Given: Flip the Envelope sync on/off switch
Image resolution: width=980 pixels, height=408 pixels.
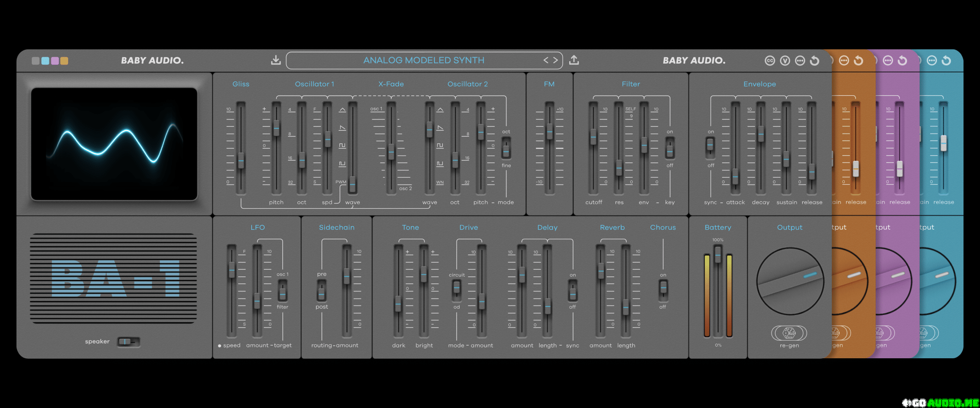Looking at the screenshot, I should click(x=710, y=147).
